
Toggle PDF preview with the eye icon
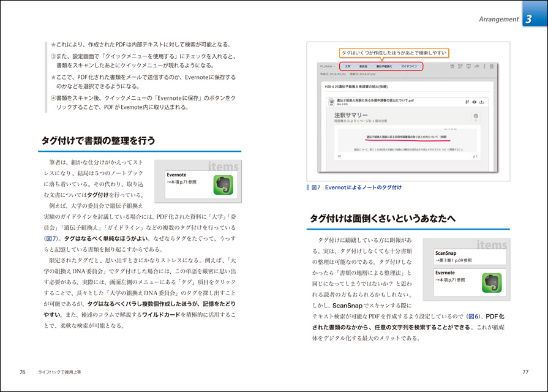tap(475, 102)
